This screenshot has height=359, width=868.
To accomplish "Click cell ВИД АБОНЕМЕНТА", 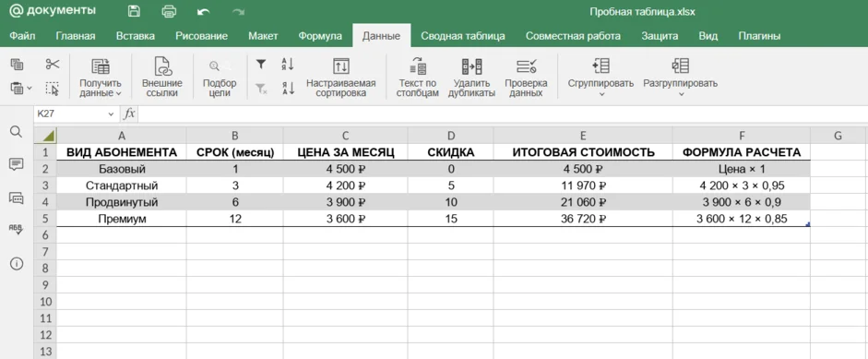I will 121,152.
